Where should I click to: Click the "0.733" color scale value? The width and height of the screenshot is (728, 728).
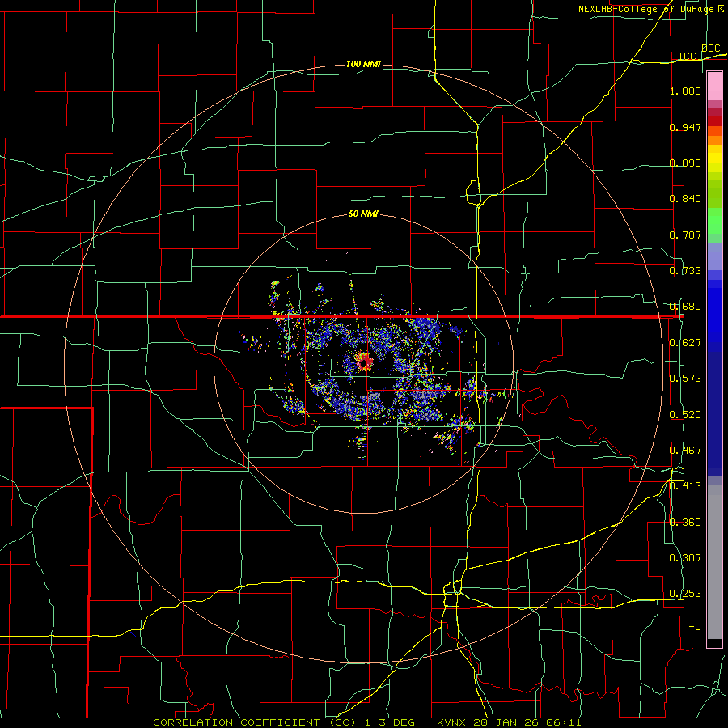pyautogui.click(x=685, y=271)
